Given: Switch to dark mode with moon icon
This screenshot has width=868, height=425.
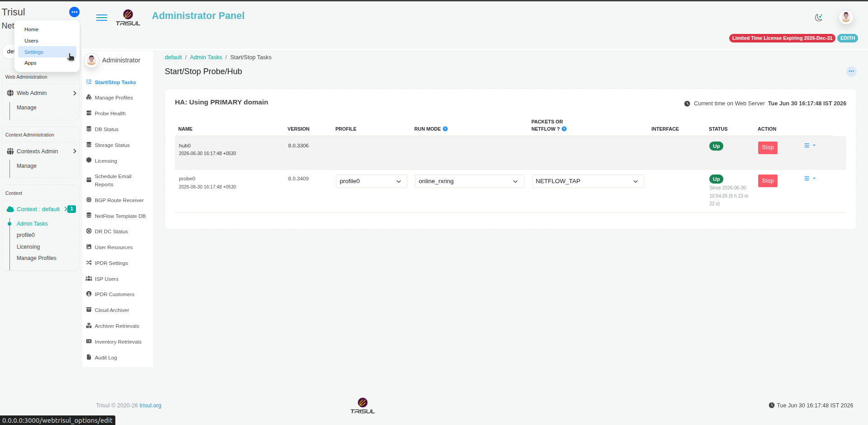Looking at the screenshot, I should click(819, 18).
